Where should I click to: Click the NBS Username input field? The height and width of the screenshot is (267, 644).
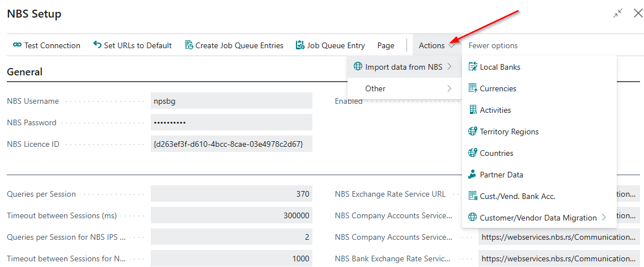click(231, 101)
